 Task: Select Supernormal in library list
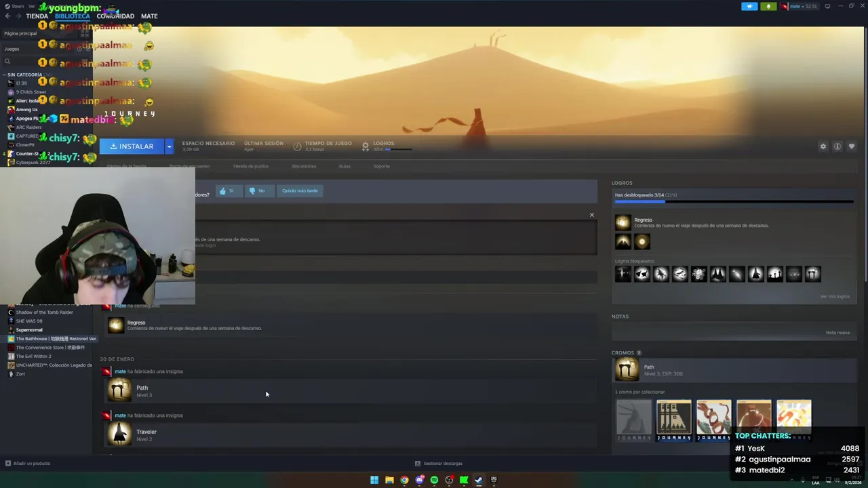click(29, 330)
